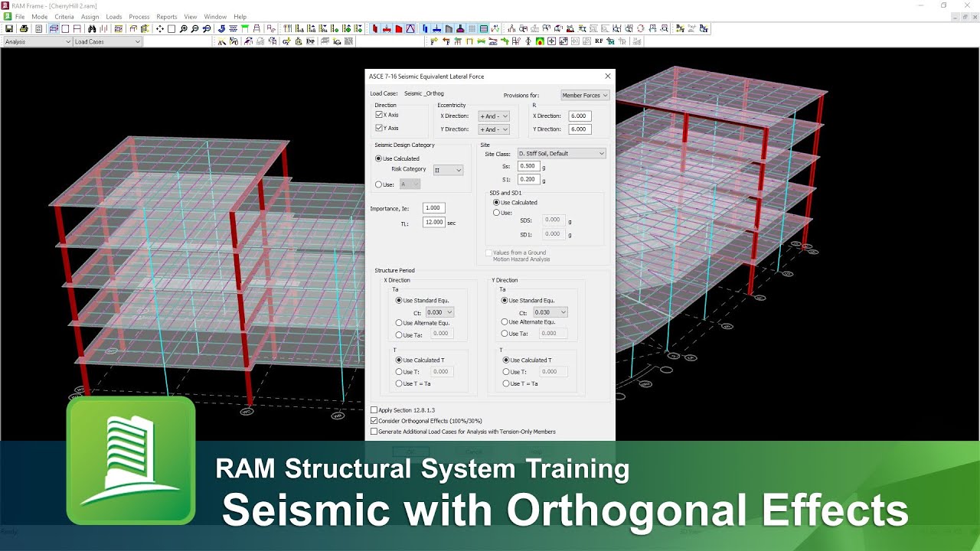Open the Criteria menu
This screenshot has width=980, height=551.
pyautogui.click(x=64, y=16)
